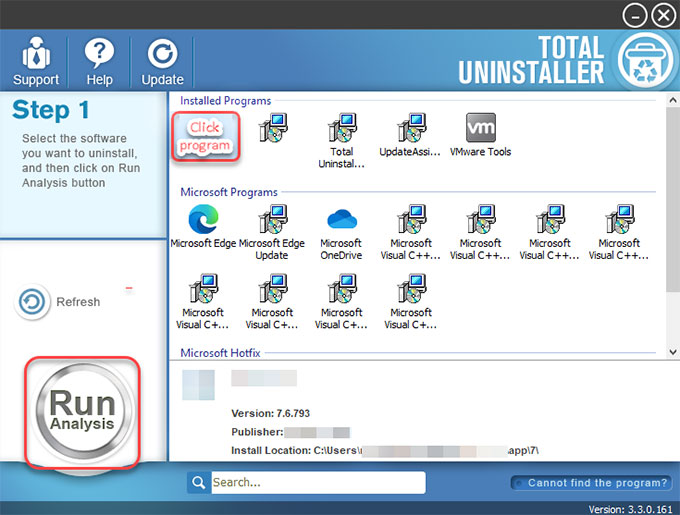Open the Support section
The image size is (680, 515).
[36, 61]
